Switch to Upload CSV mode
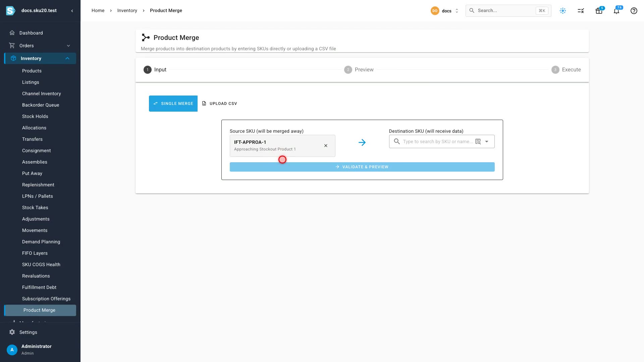Screen dimensions: 644x362 219,104
